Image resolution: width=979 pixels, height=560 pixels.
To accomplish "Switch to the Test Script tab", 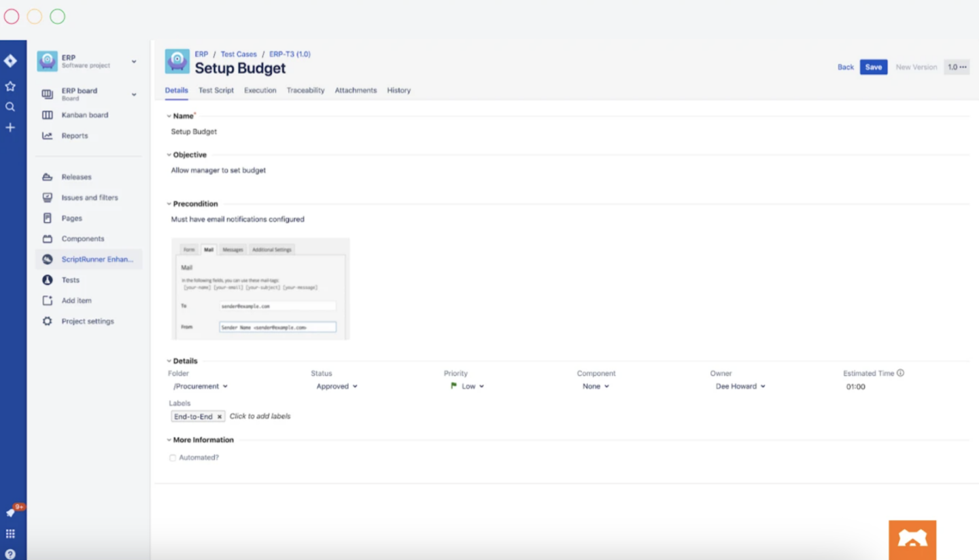I will click(x=216, y=90).
